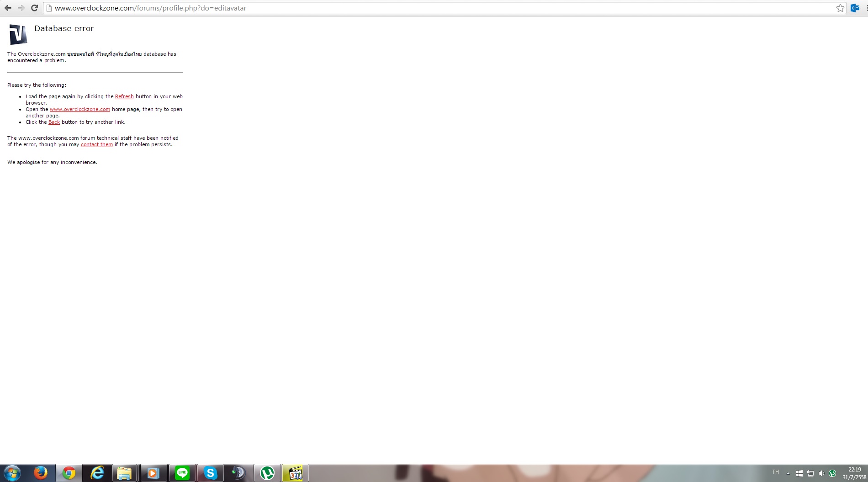Open Windows Explorer from the taskbar
Viewport: 868px width, 482px height.
(x=125, y=473)
